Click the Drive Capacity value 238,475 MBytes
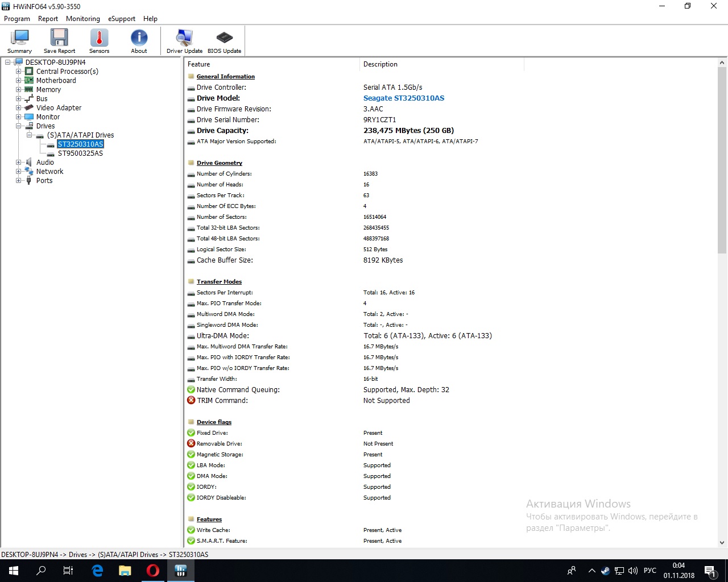This screenshot has width=728, height=582. pyautogui.click(x=408, y=131)
